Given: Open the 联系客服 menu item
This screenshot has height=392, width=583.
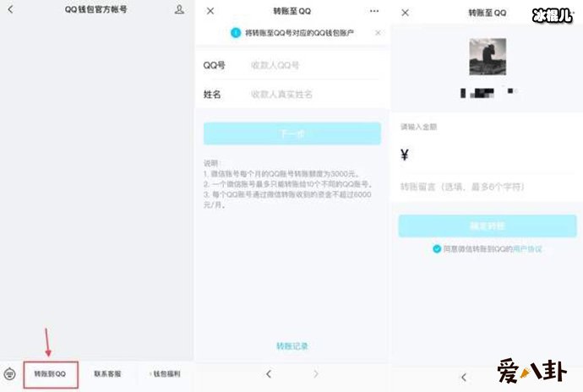Looking at the screenshot, I should pyautogui.click(x=107, y=373).
